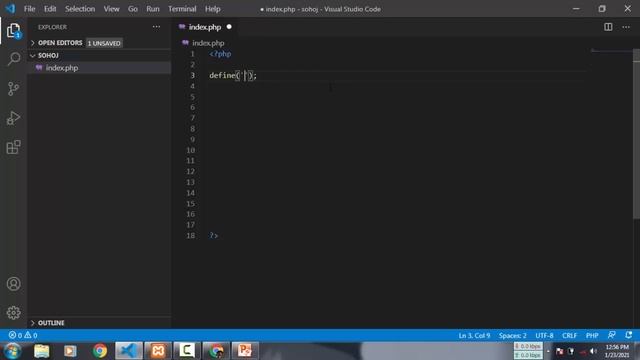Open the File menu
This screenshot has width=640, height=360.
29,9
